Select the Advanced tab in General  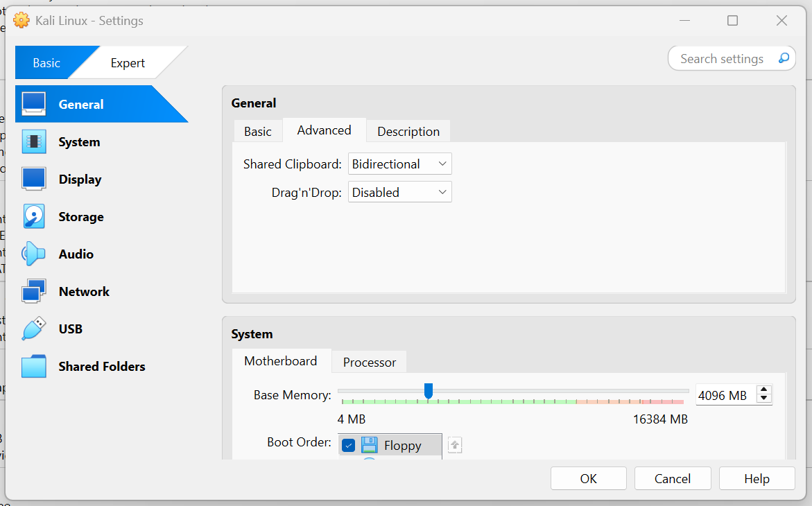point(325,130)
